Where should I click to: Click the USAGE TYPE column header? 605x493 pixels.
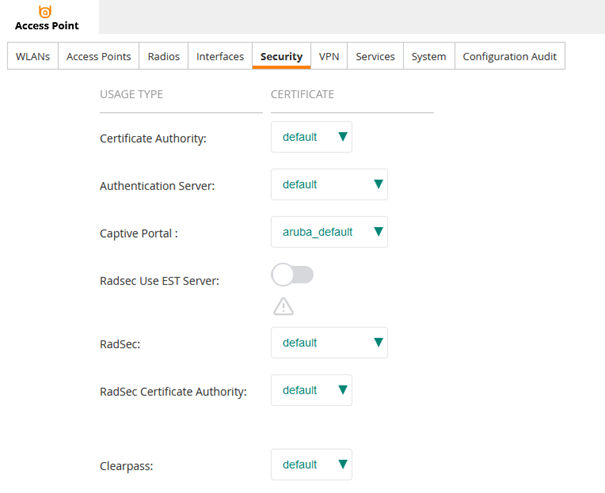pos(131,95)
